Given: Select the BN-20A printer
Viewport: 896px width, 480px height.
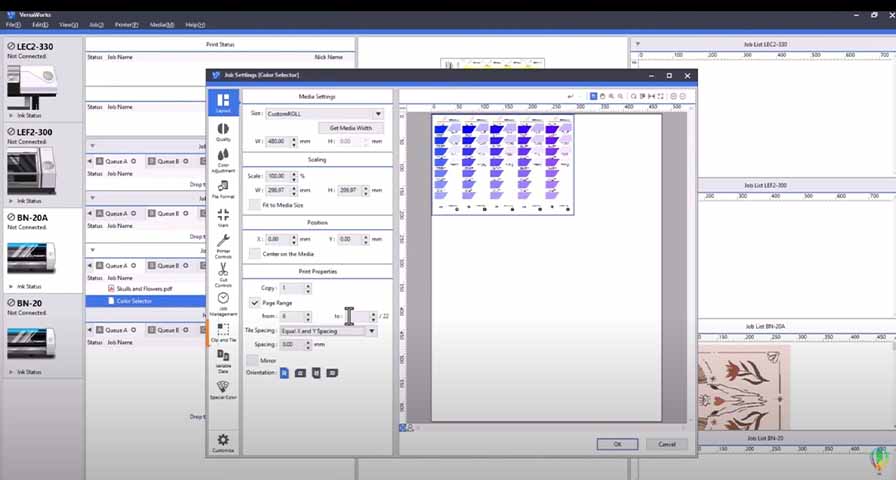Looking at the screenshot, I should [41, 250].
